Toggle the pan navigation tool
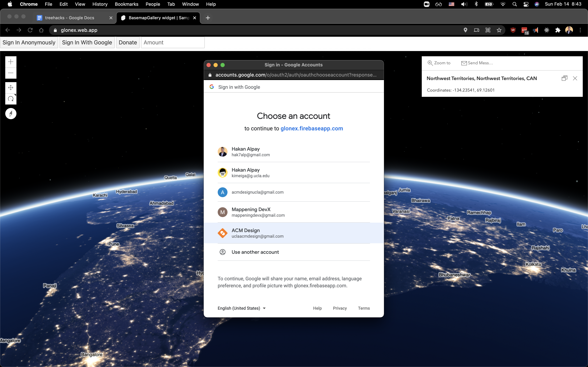The height and width of the screenshot is (367, 588). point(11,88)
